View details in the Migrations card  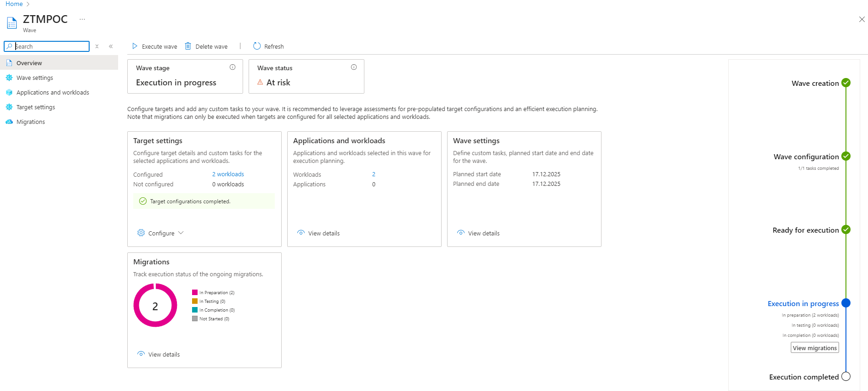point(164,354)
